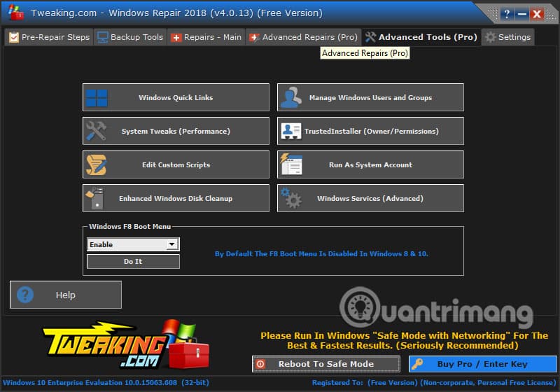Click the checklist icon on Pre-Repair Steps tab
This screenshot has height=392, width=560.
point(13,37)
